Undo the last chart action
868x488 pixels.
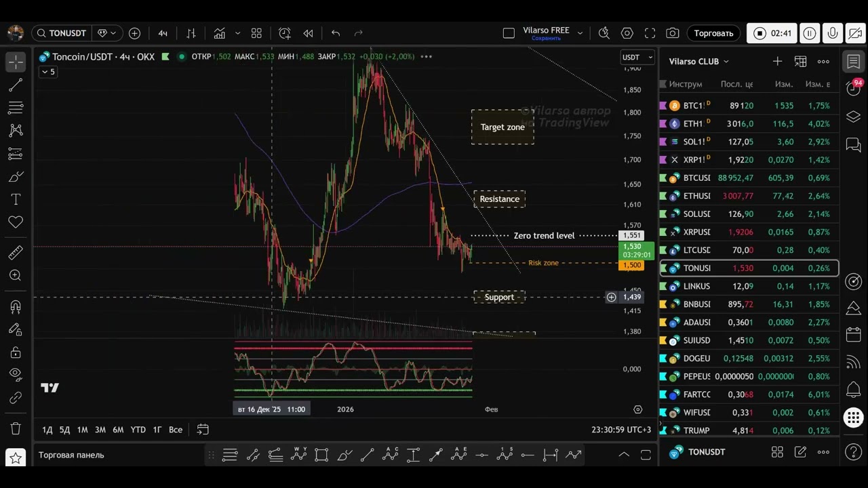[x=336, y=33]
